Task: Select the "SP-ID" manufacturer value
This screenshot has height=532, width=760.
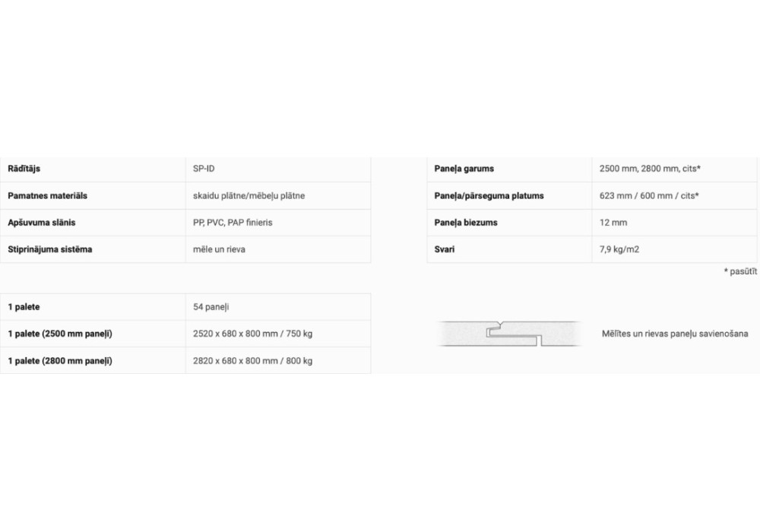Action: (x=204, y=169)
